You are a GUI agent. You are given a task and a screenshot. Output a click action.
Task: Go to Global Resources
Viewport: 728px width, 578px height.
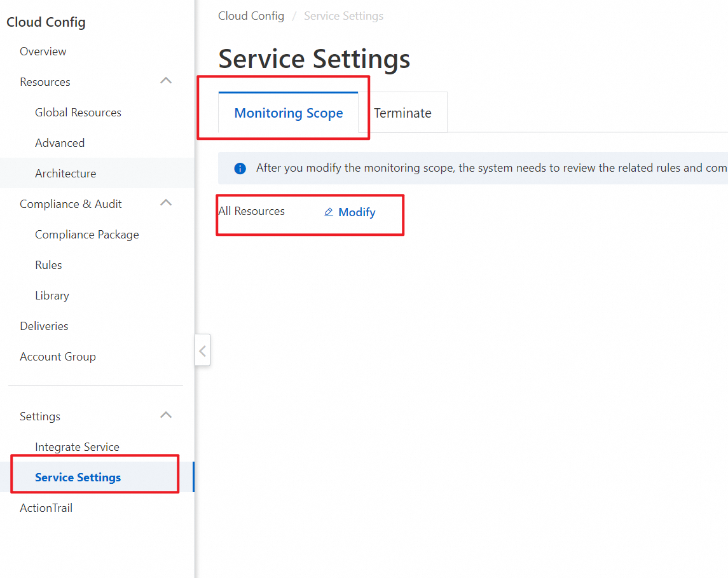[x=78, y=113]
